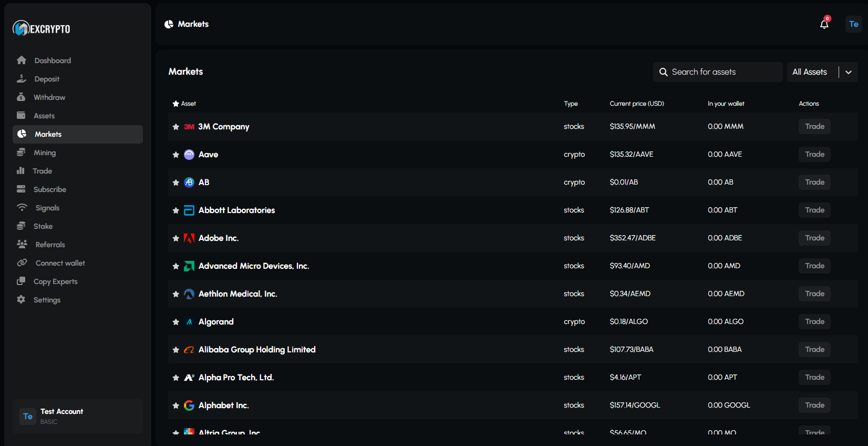Click the Mining coins icon

coord(21,152)
